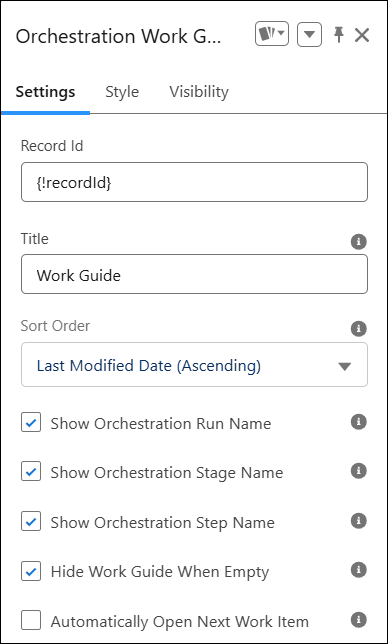The image size is (388, 644).
Task: Uncheck Show Orchestration Stage Name
Action: pyautogui.click(x=31, y=472)
